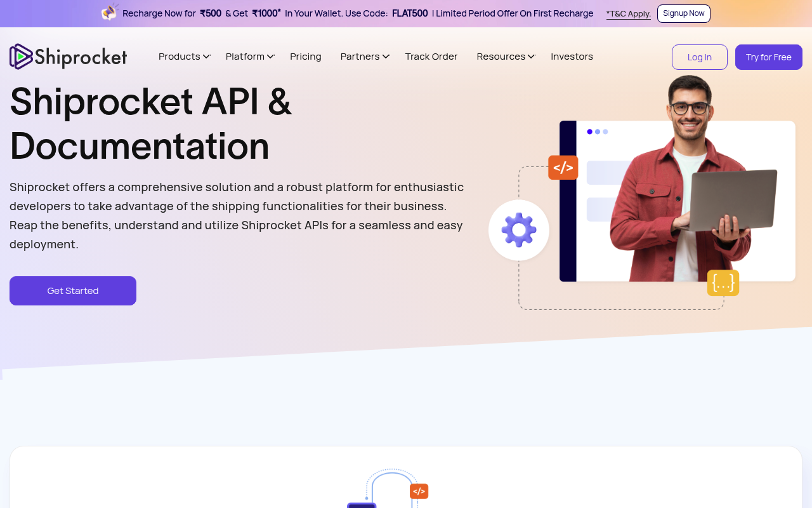
Task: Click Try for Free button
Action: click(769, 57)
